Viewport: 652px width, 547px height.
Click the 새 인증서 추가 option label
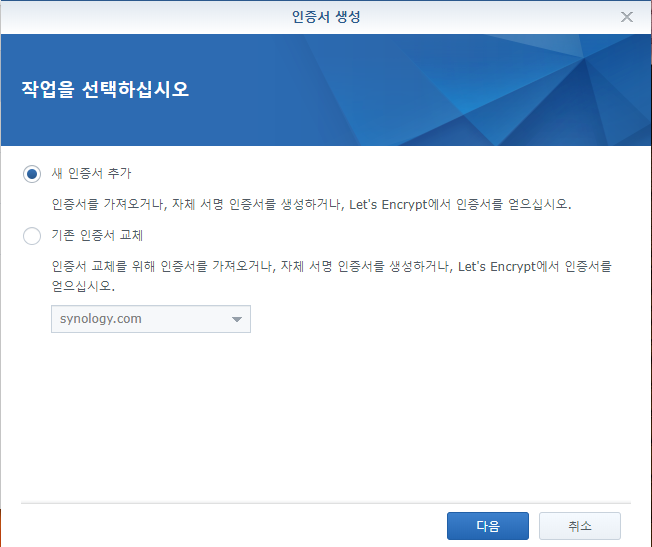[x=91, y=174]
